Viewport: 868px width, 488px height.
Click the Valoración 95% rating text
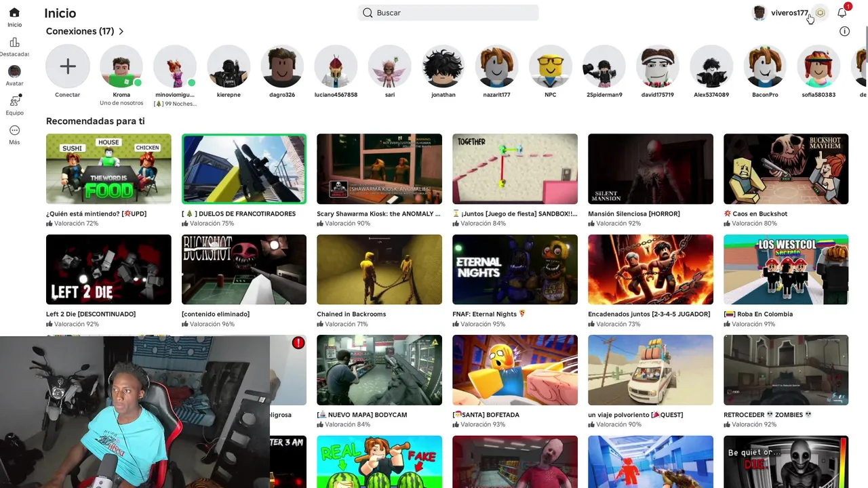pos(483,325)
